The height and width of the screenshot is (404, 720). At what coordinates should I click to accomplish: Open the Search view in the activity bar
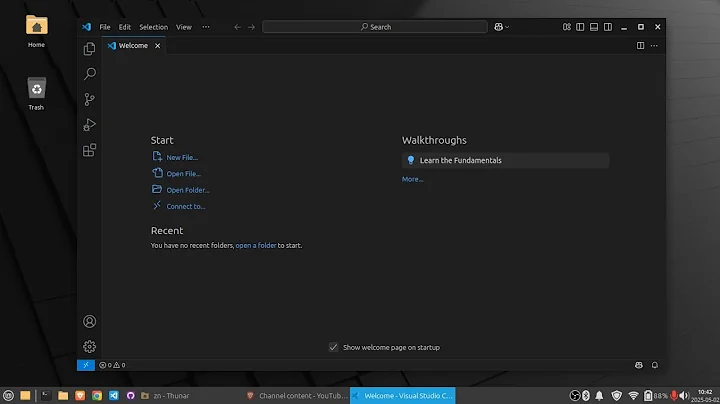pos(90,74)
